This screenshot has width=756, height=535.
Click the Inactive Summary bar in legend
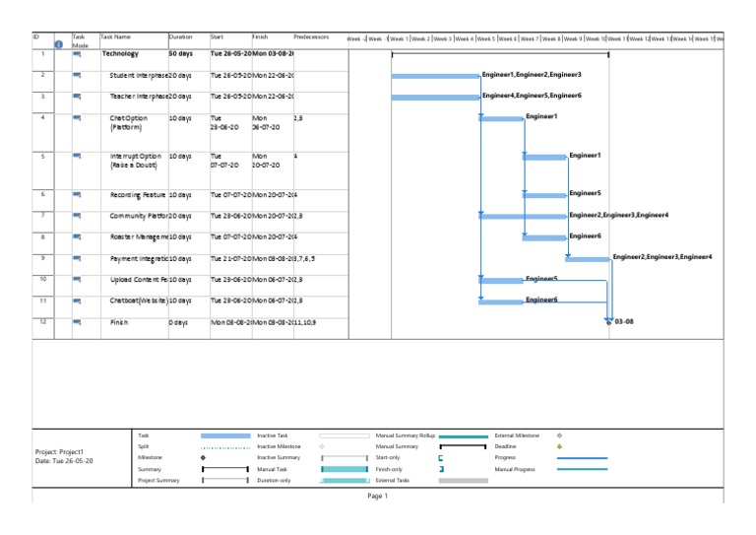(345, 457)
